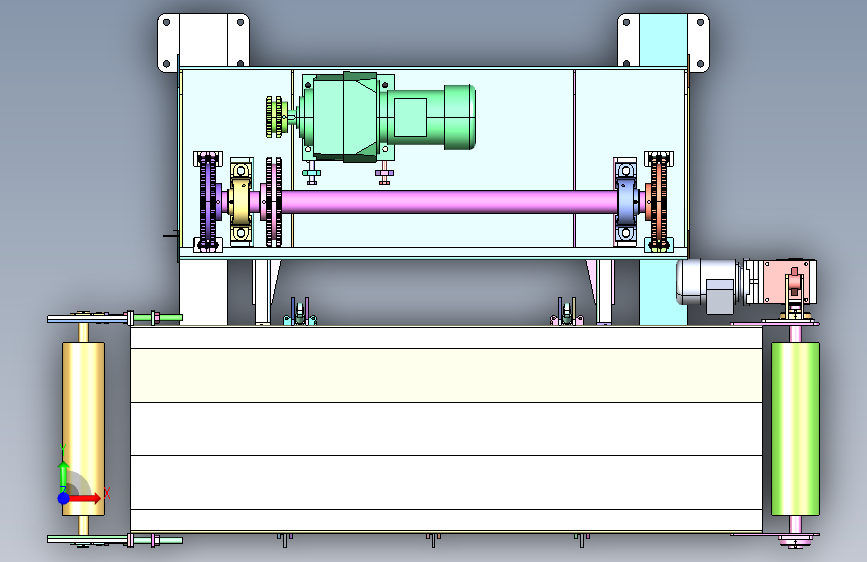Click the yellow bearing housing on the shaft
This screenshot has height=562, width=867.
pyautogui.click(x=241, y=201)
